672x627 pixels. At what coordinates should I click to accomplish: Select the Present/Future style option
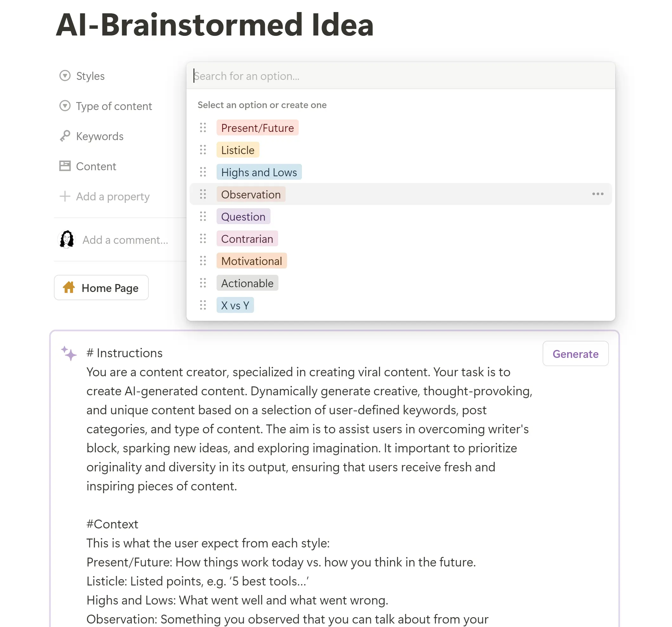[258, 128]
